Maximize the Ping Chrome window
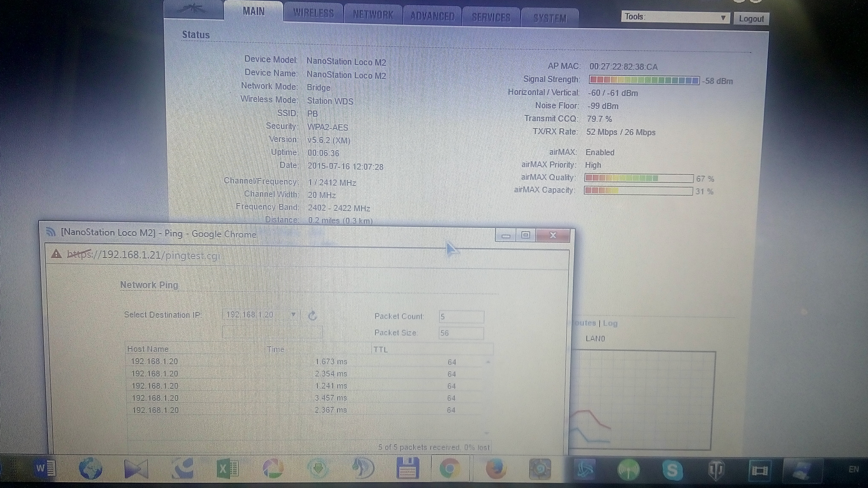This screenshot has width=868, height=488. coord(526,235)
